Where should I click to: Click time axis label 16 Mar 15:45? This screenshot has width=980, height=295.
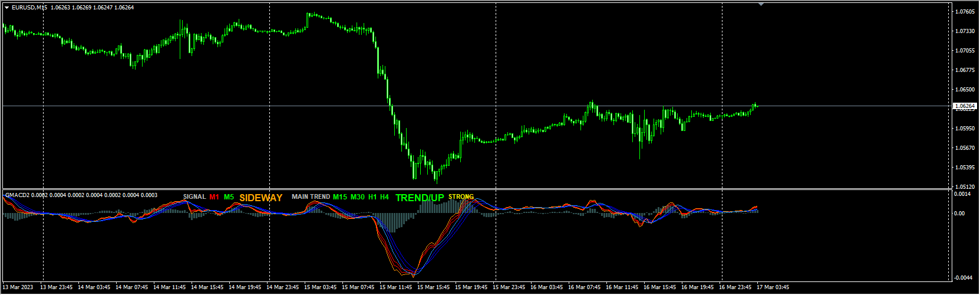tap(660, 288)
